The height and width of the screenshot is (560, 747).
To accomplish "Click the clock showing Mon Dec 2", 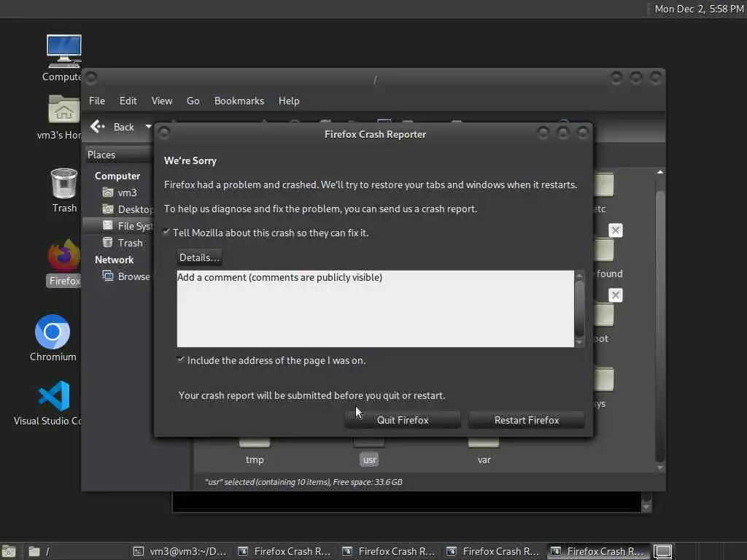I will click(699, 9).
